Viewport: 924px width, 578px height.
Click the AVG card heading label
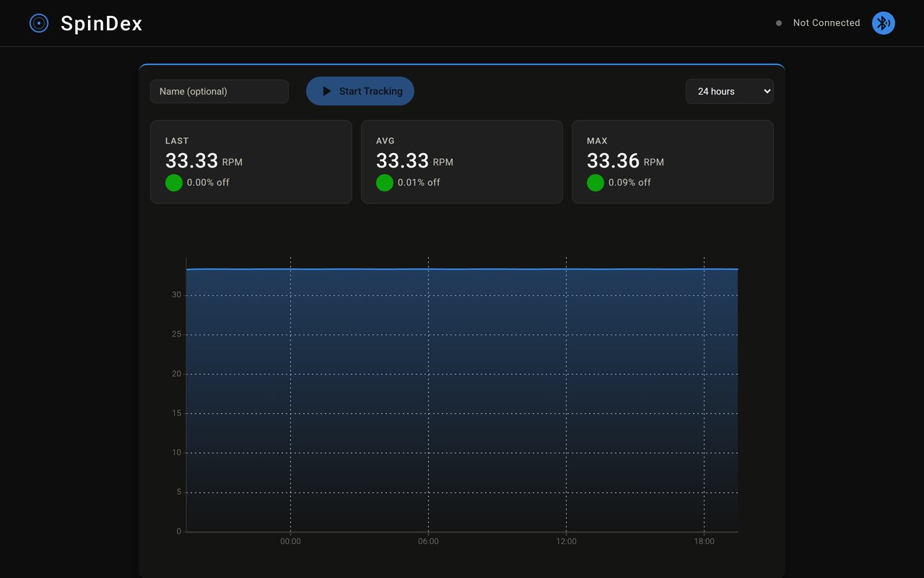coord(385,141)
